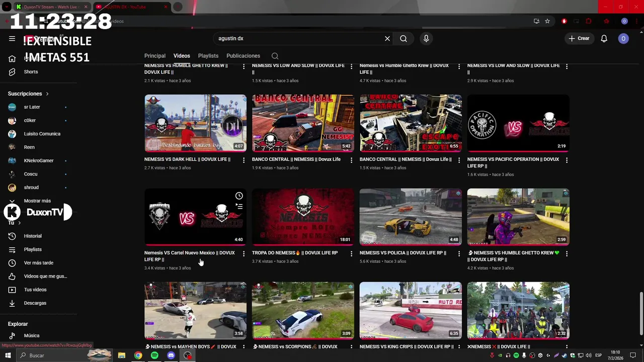This screenshot has height=362, width=644.
Task: Open Playlists in the left sidebar
Action: tap(33, 249)
